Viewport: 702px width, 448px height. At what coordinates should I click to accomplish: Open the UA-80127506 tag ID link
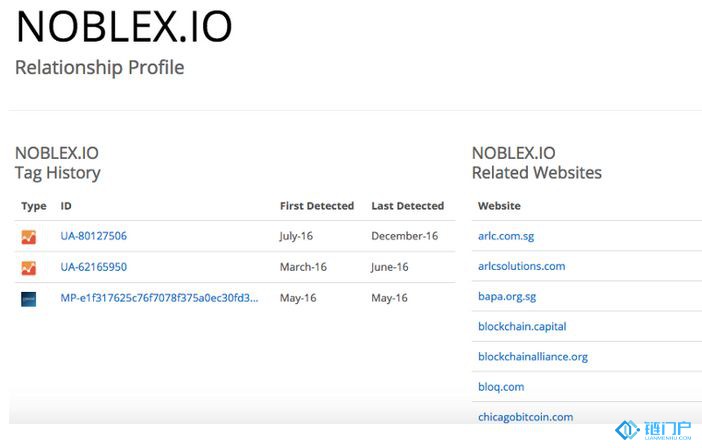pyautogui.click(x=94, y=236)
